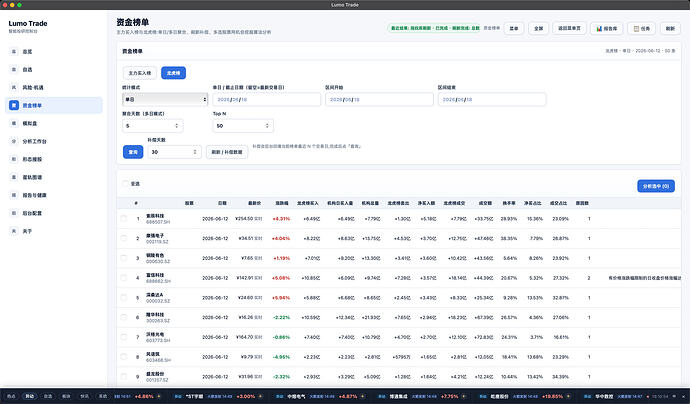Star the 中能电气 ticker item

pos(363,397)
